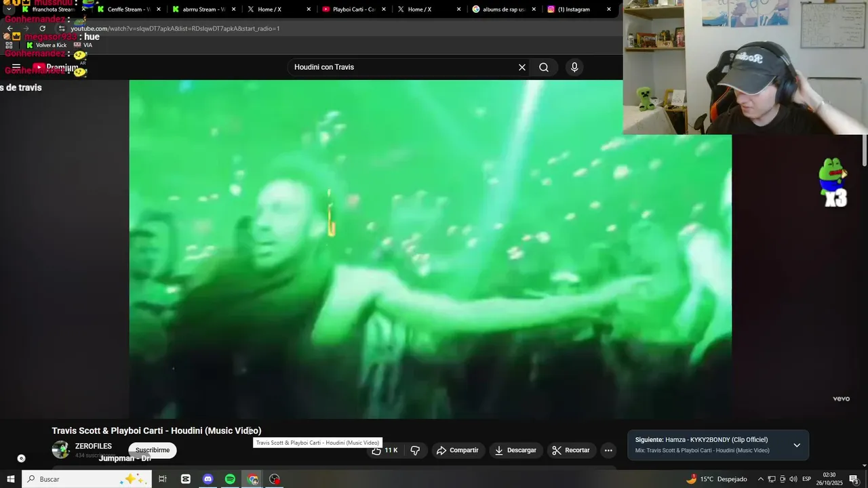Open the notification center icon
Image resolution: width=868 pixels, height=488 pixels.
click(854, 479)
